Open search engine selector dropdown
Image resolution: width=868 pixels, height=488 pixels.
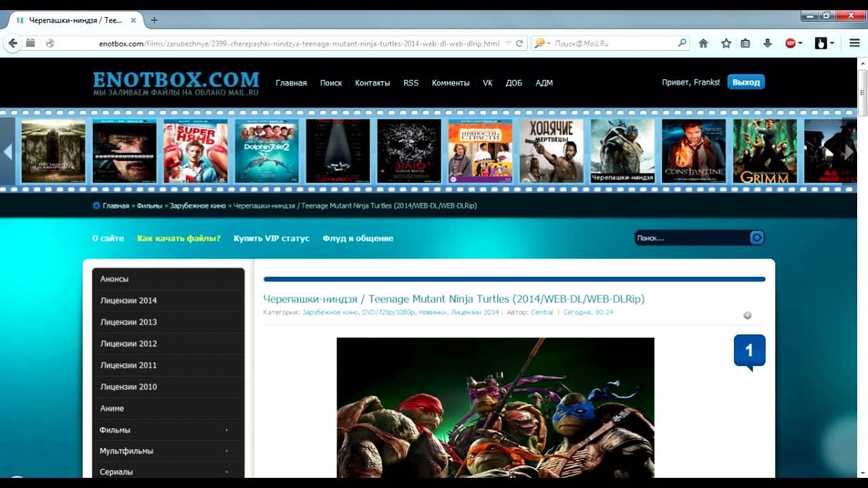549,43
